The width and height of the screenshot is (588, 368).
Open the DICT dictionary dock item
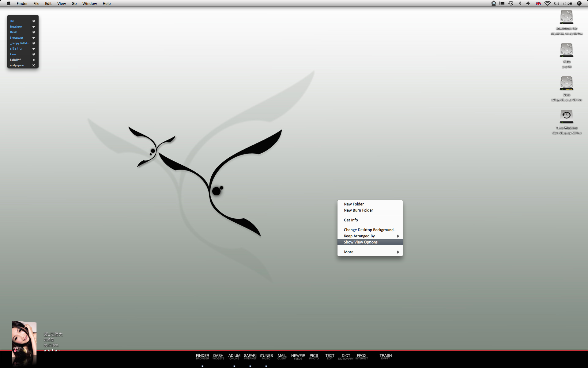tap(346, 357)
